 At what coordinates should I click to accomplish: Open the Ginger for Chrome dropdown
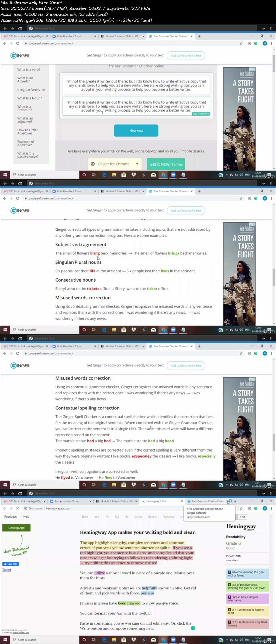click(137, 164)
